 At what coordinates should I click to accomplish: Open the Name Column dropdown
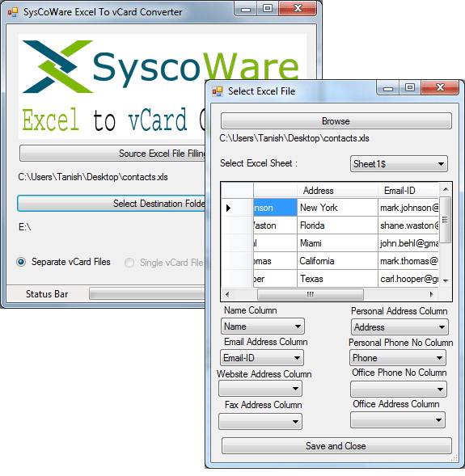click(x=263, y=326)
